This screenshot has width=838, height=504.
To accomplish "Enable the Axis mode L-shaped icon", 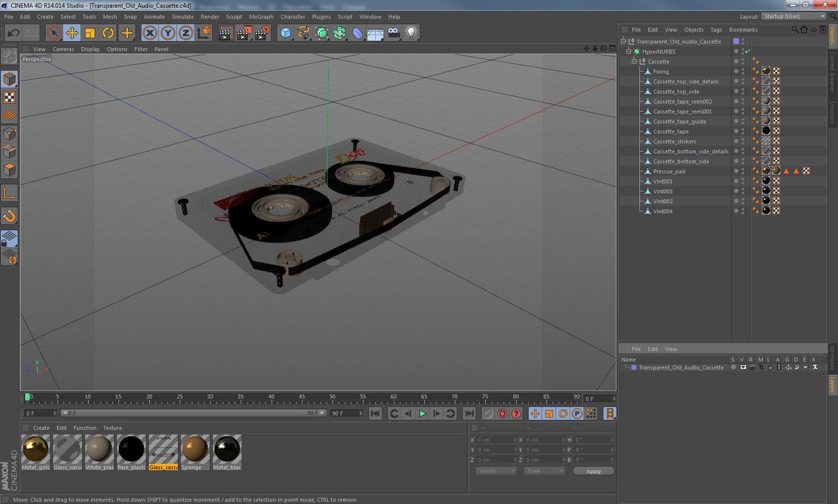I will coord(9,193).
